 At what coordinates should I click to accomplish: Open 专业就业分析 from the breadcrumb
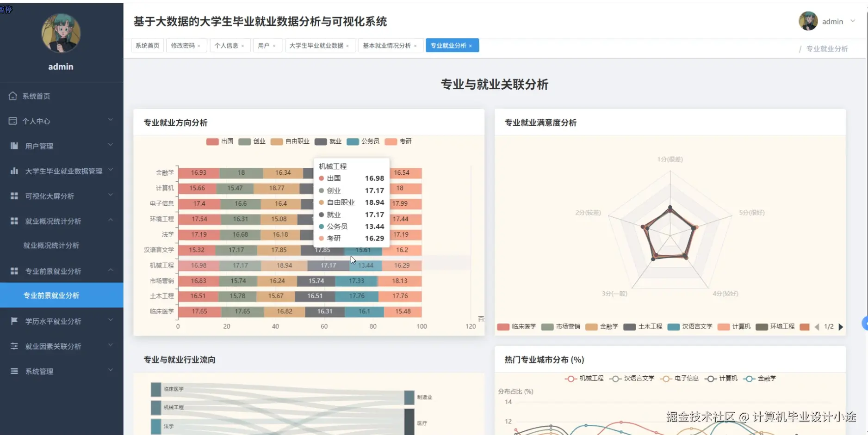coord(827,49)
